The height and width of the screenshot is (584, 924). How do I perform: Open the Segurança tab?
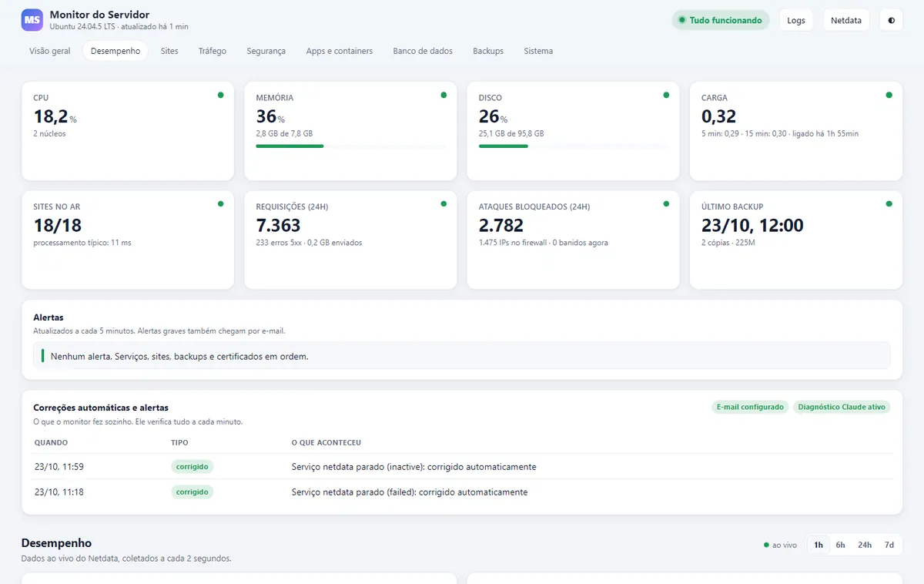[x=266, y=51]
